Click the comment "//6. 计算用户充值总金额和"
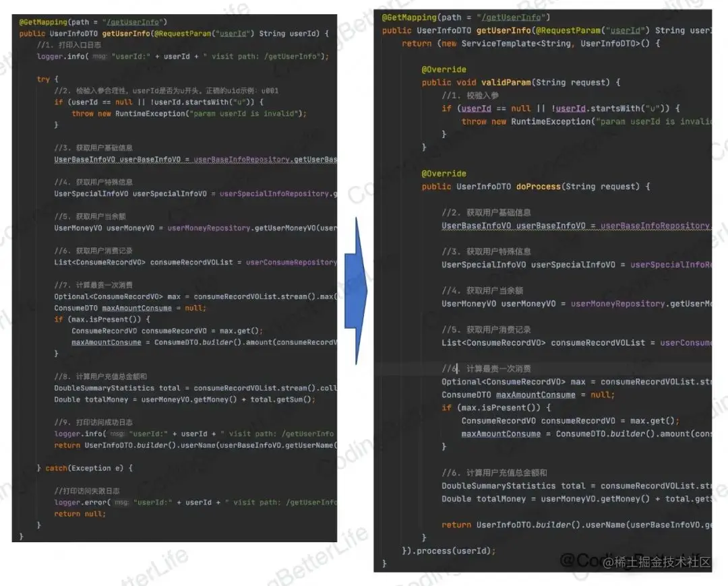The image size is (728, 586). 494,473
